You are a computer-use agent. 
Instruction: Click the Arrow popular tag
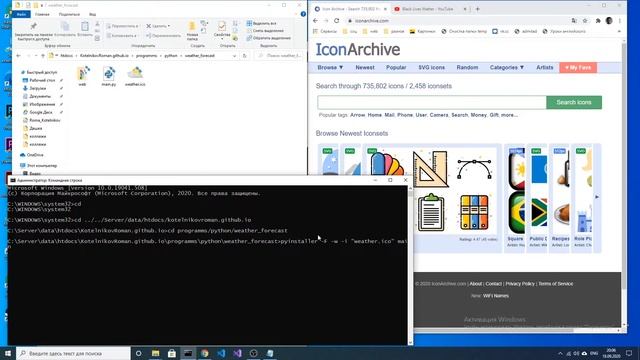(x=358, y=115)
